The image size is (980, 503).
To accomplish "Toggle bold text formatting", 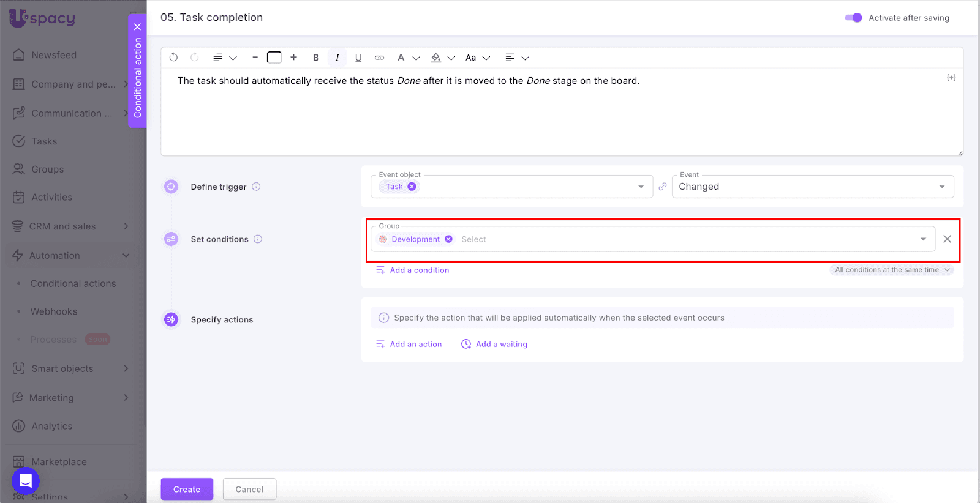I will (x=316, y=58).
